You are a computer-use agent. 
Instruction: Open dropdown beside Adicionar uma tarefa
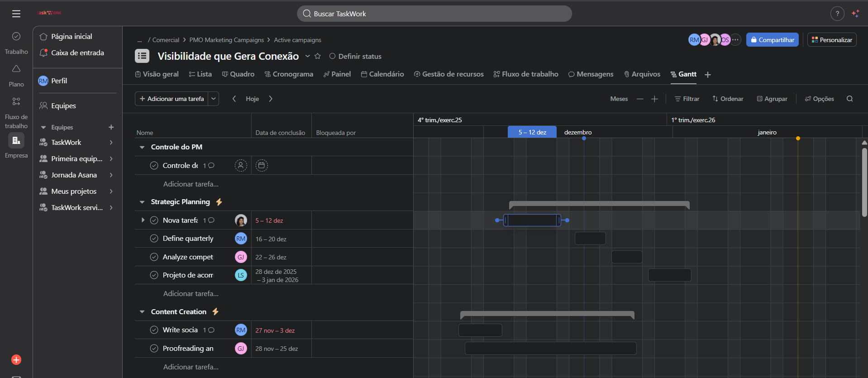214,99
